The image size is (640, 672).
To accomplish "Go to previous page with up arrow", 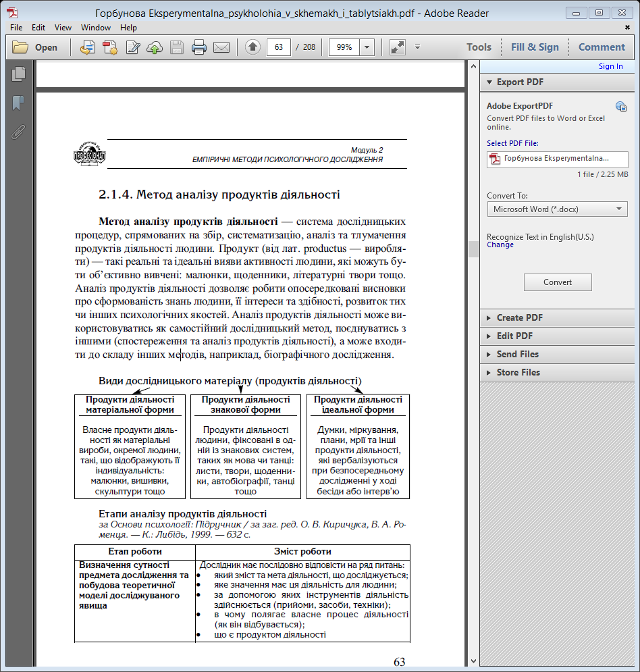I will (x=252, y=47).
